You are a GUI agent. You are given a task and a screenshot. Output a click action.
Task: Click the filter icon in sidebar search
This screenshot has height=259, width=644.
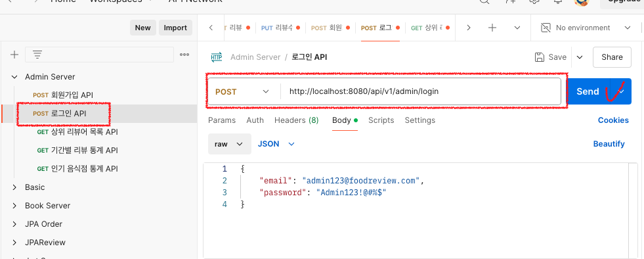click(37, 55)
